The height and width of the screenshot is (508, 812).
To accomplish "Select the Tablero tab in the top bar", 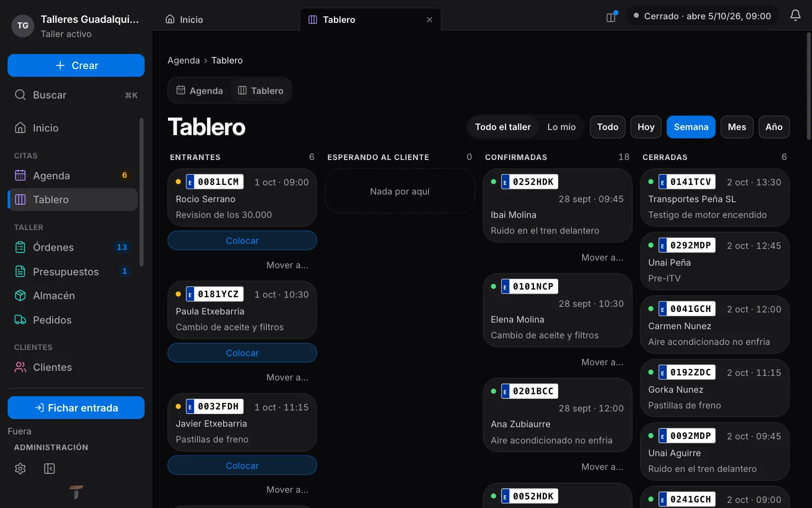I will click(370, 20).
